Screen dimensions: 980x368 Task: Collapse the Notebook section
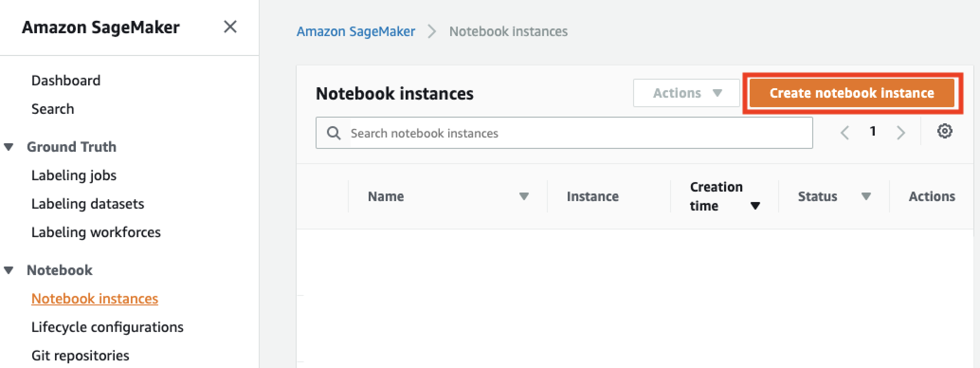click(9, 270)
